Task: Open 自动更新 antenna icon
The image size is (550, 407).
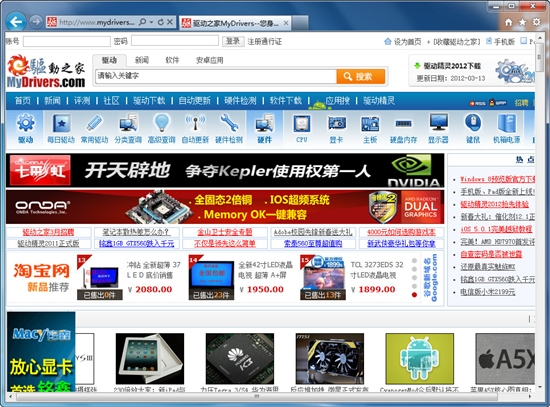Action: (x=195, y=128)
